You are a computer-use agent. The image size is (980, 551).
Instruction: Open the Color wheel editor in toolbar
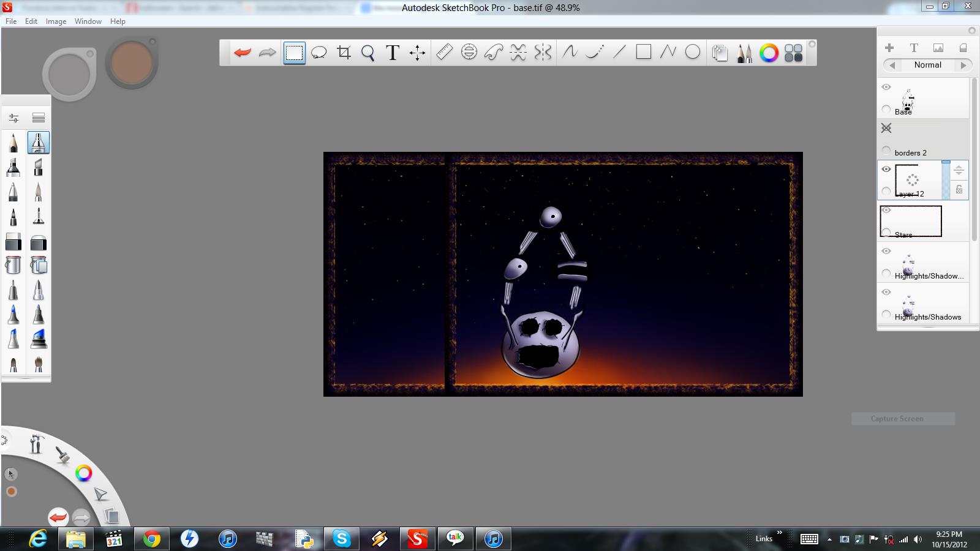click(769, 53)
